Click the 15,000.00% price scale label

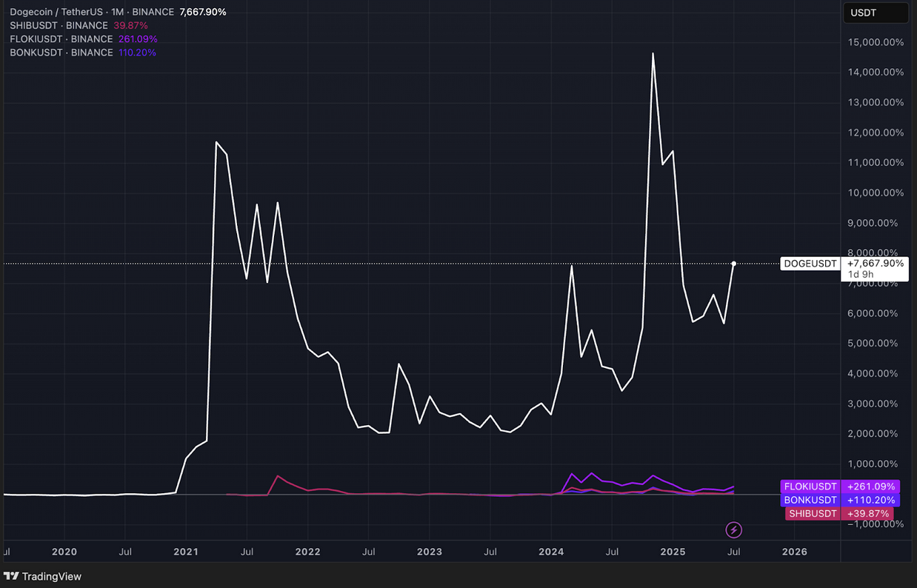876,42
